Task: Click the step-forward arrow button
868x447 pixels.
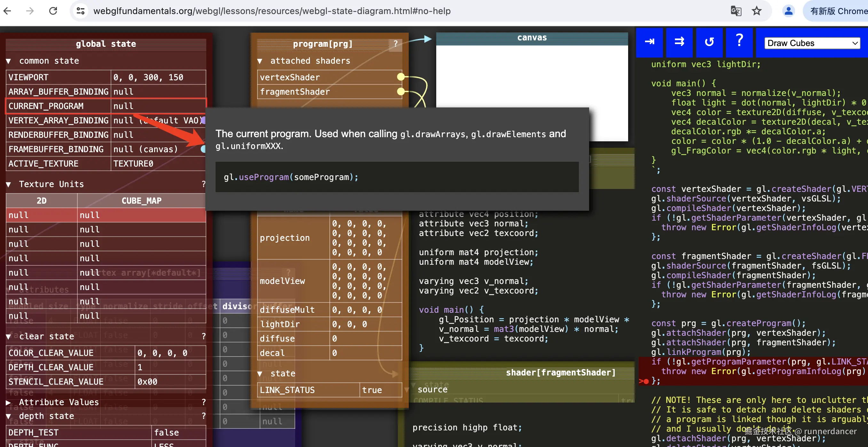Action: pyautogui.click(x=649, y=42)
